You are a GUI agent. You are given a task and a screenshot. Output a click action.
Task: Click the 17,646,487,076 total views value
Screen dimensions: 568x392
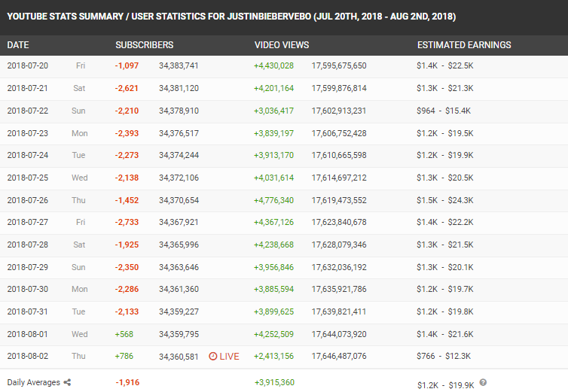pyautogui.click(x=339, y=356)
